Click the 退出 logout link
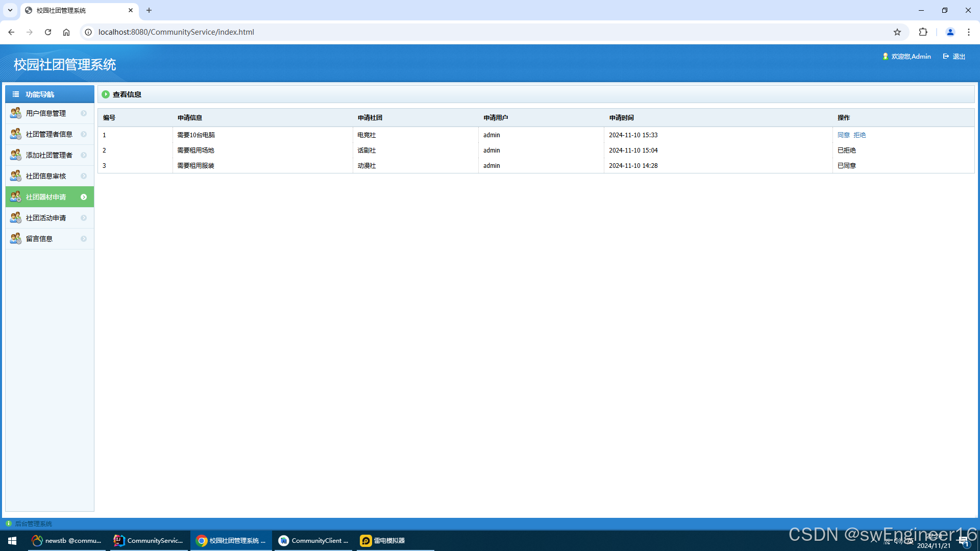 959,57
